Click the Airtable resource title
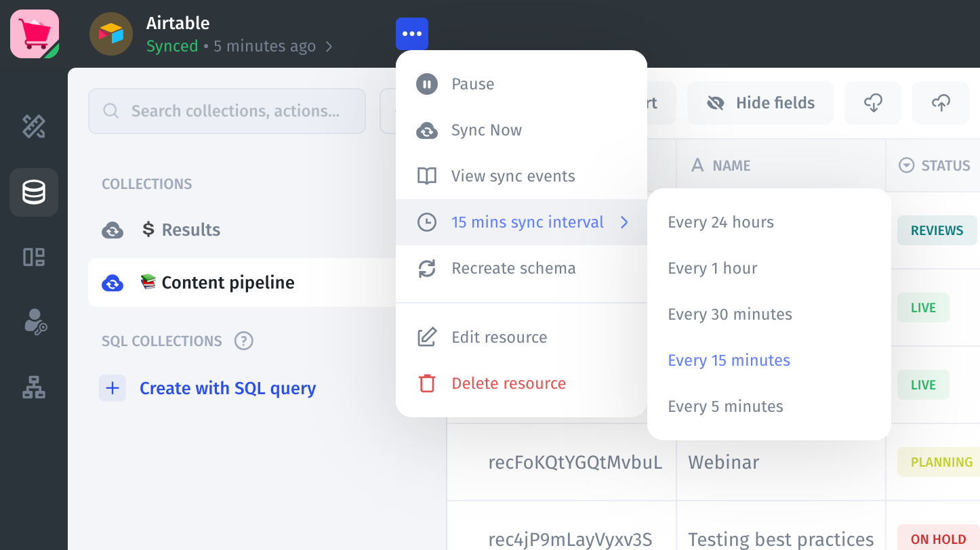Viewport: 980px width, 550px height. 178,23
